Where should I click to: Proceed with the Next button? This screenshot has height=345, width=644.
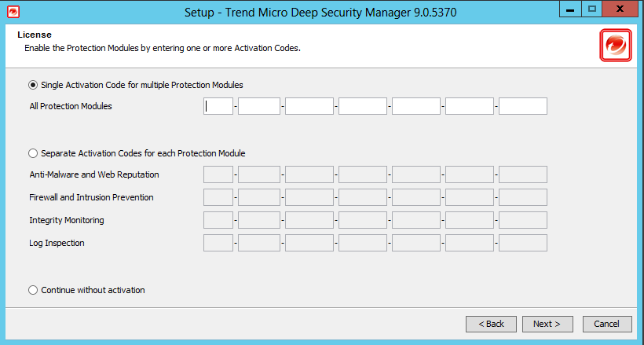pos(547,324)
